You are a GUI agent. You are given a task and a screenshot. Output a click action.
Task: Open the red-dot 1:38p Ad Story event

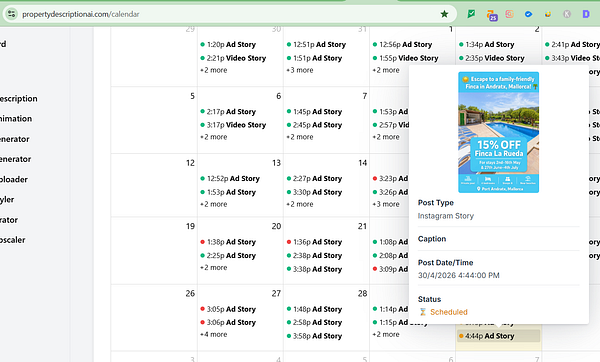[x=228, y=242]
